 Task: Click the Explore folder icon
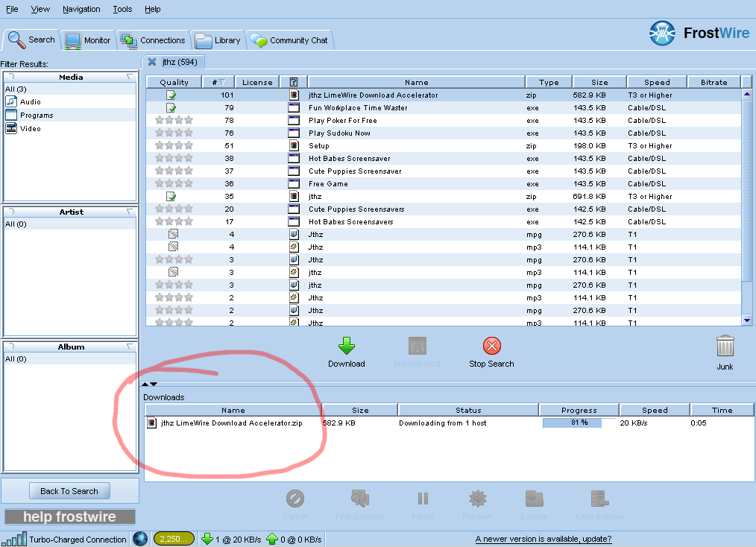point(535,499)
